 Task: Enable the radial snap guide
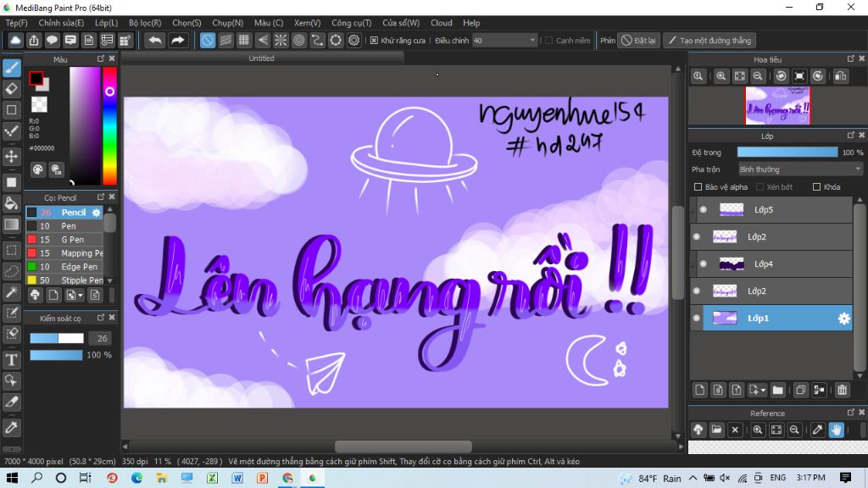(x=281, y=41)
